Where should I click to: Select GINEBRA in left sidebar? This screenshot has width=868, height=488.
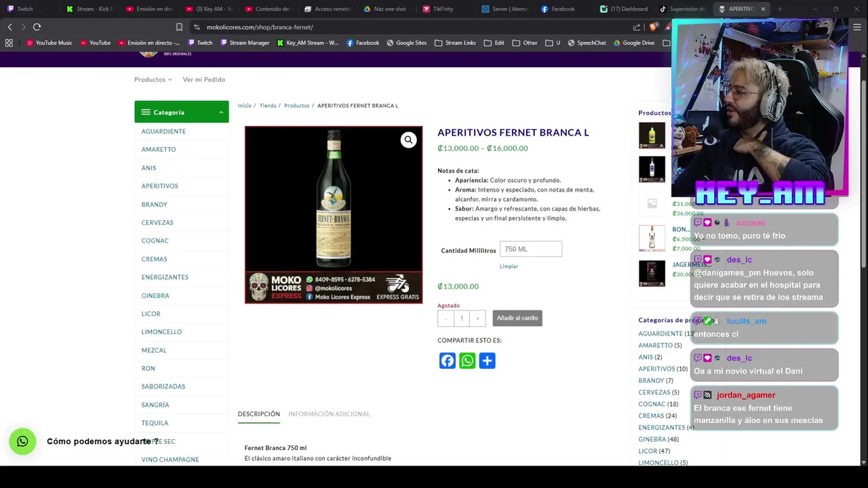click(x=155, y=296)
